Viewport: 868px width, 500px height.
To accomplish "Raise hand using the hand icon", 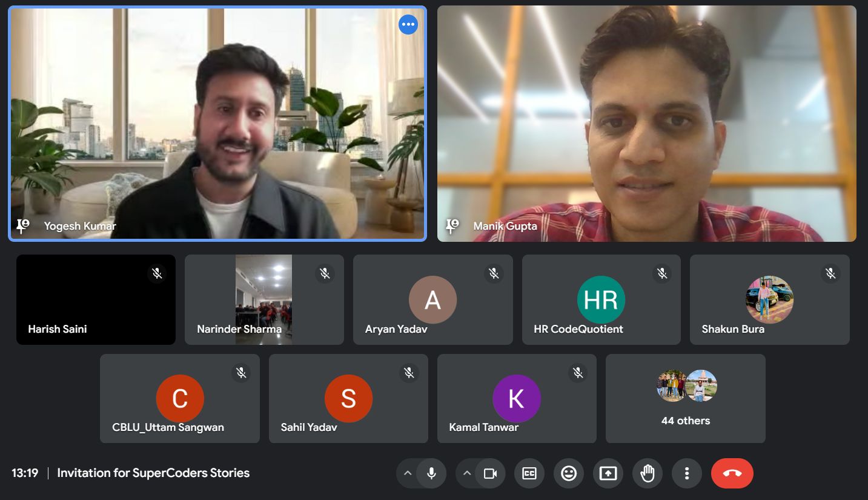I will pos(648,473).
